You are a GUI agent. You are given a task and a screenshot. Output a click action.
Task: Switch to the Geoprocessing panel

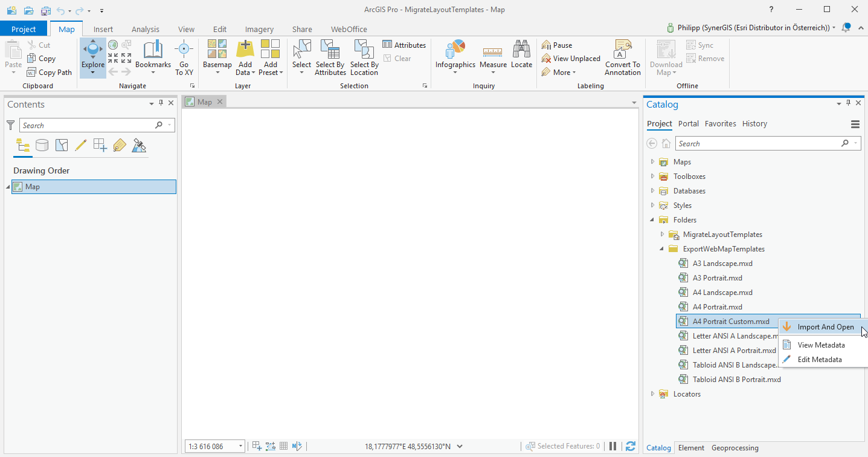[735, 448]
